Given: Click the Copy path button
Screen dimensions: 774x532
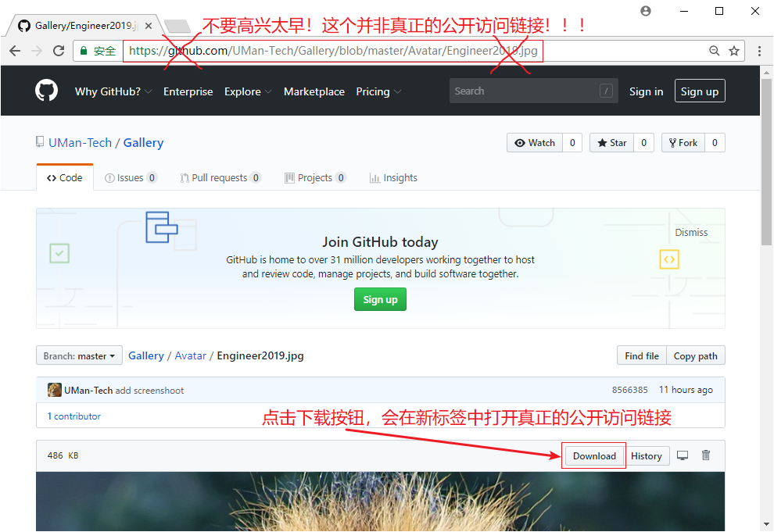Looking at the screenshot, I should [696, 355].
